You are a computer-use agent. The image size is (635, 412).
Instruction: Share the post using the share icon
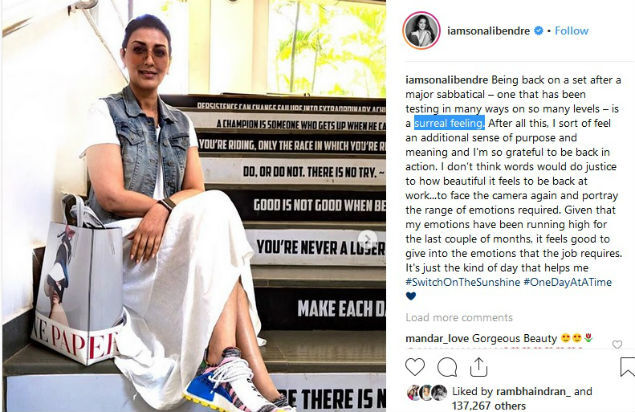click(x=478, y=367)
